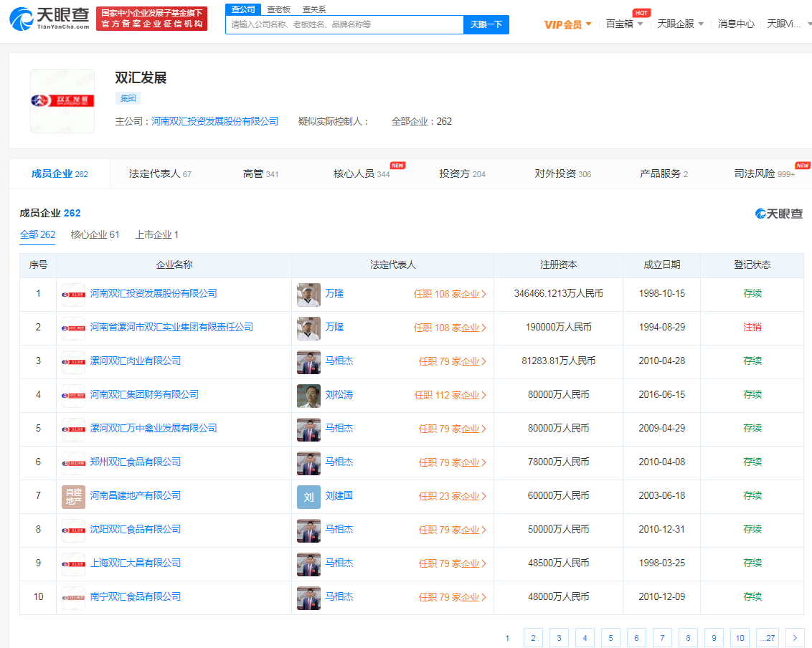This screenshot has height=648, width=812.
Task: Expand 任职 108 家企业 in row 2
Action: [450, 328]
